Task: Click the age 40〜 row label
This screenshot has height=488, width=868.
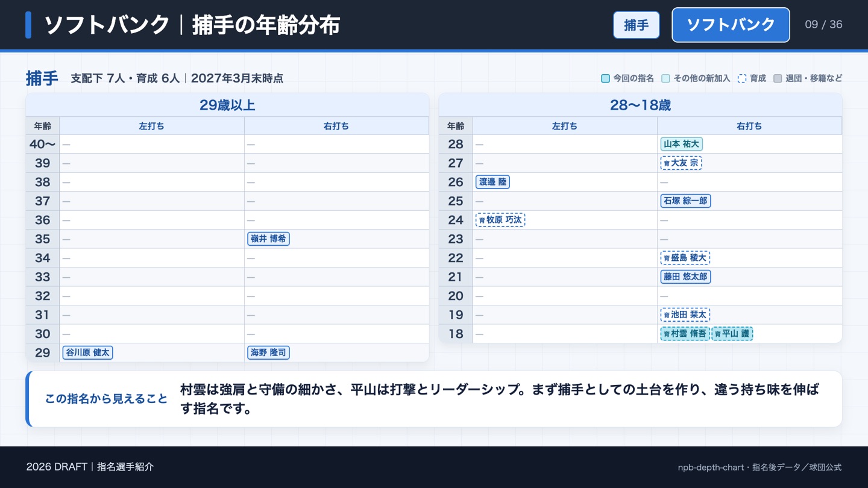Action: click(43, 144)
